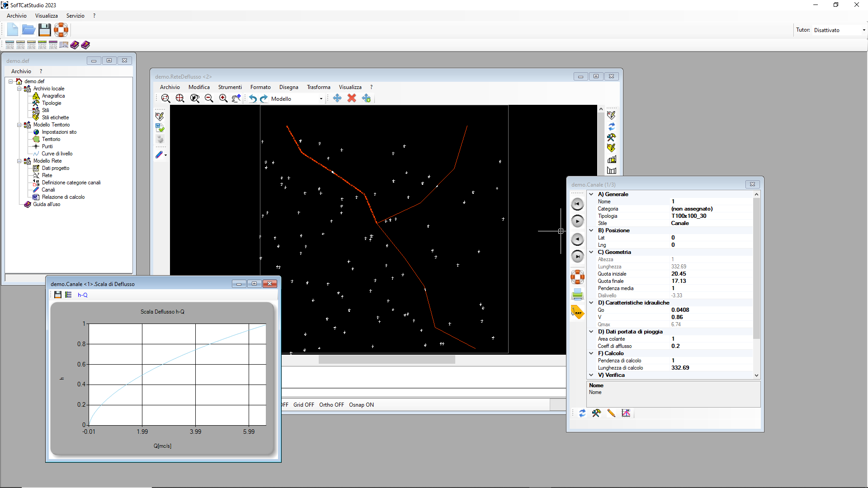This screenshot has width=868, height=488.
Task: Select Canali in the project tree
Action: point(48,190)
